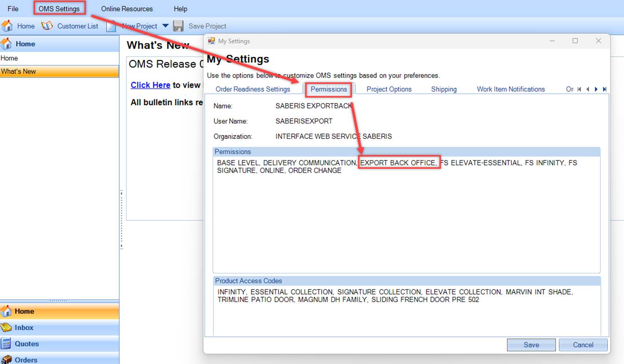Image resolution: width=624 pixels, height=364 pixels.
Task: Click the New Project document icon
Action: (111, 26)
